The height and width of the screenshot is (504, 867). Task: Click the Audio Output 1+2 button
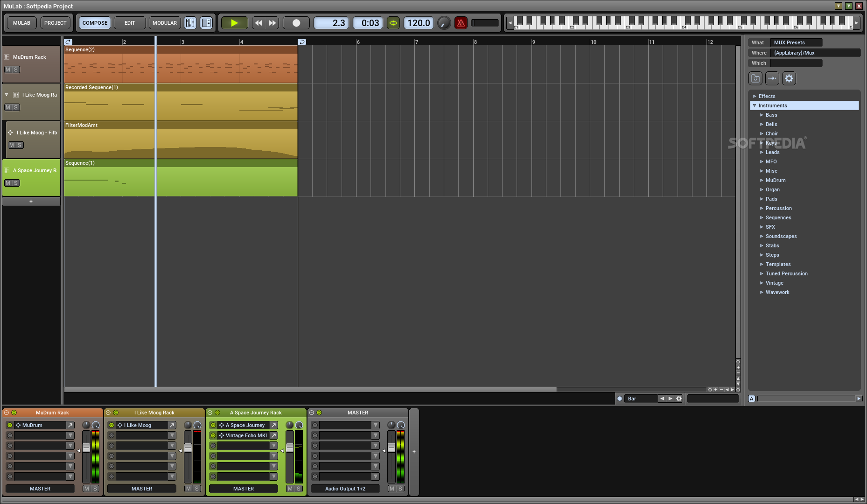pos(345,489)
